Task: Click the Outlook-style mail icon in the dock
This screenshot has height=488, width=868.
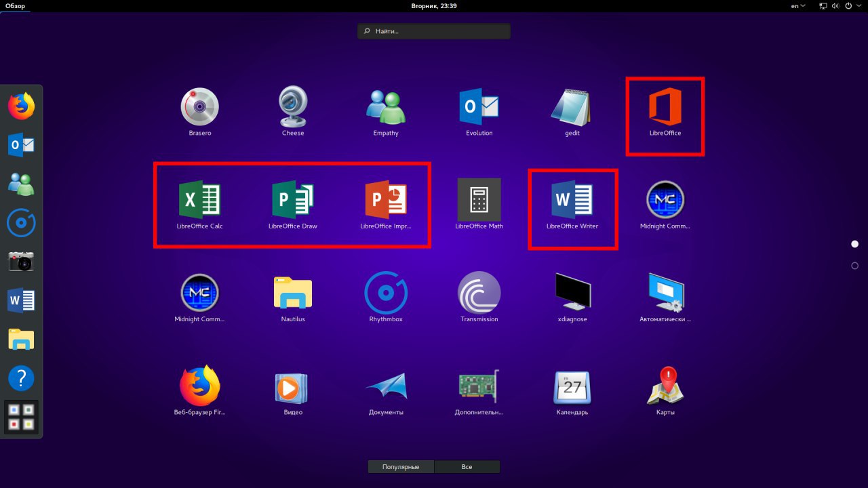Action: pyautogui.click(x=21, y=145)
